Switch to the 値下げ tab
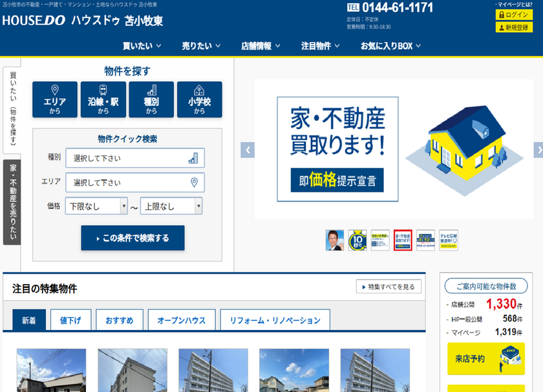 coord(70,320)
